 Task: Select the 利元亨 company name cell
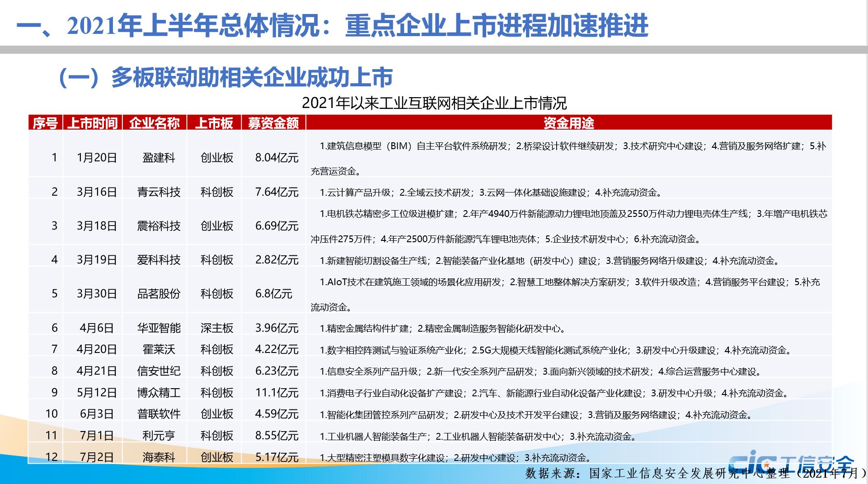pos(159,436)
